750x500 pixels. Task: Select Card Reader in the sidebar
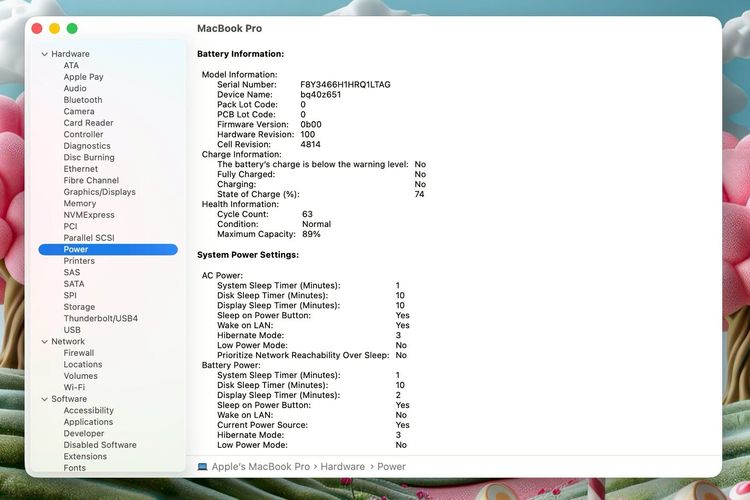pos(88,123)
